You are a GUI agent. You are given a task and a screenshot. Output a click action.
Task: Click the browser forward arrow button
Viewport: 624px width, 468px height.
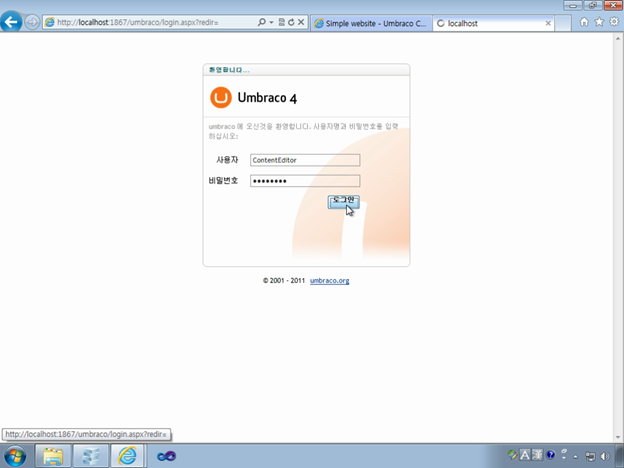[x=32, y=22]
